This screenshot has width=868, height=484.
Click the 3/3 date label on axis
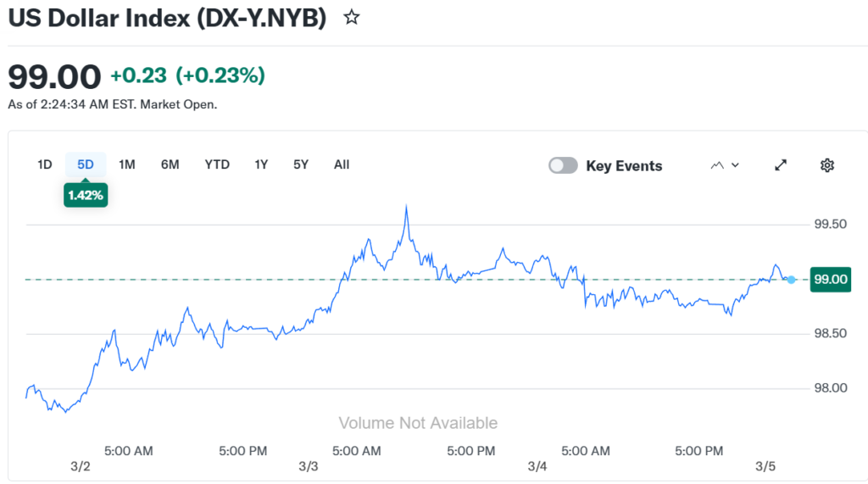coord(309,467)
